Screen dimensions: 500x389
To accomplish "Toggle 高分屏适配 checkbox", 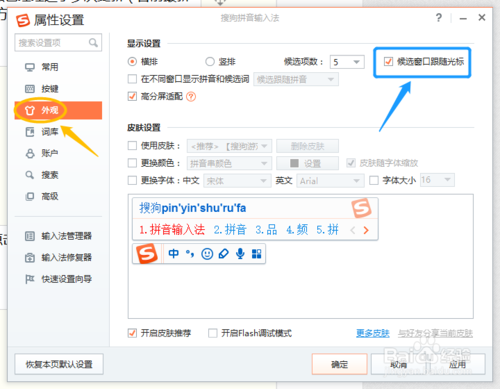I will point(132,96).
